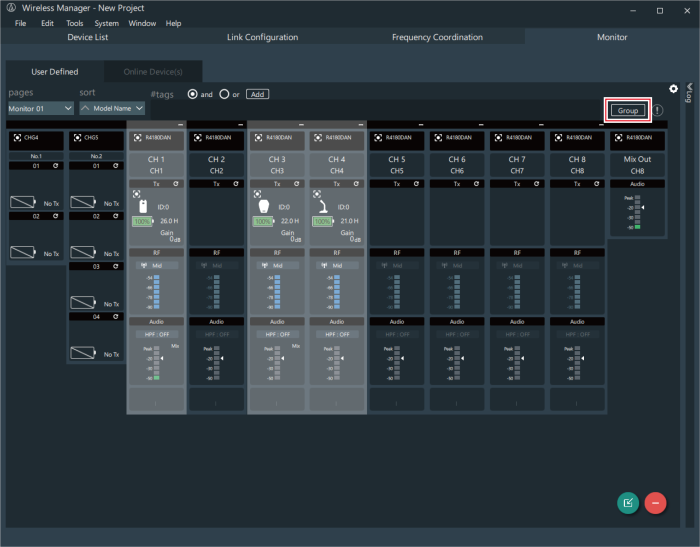Refresh slot 01 of charger CHG4
The width and height of the screenshot is (700, 547).
(x=56, y=166)
